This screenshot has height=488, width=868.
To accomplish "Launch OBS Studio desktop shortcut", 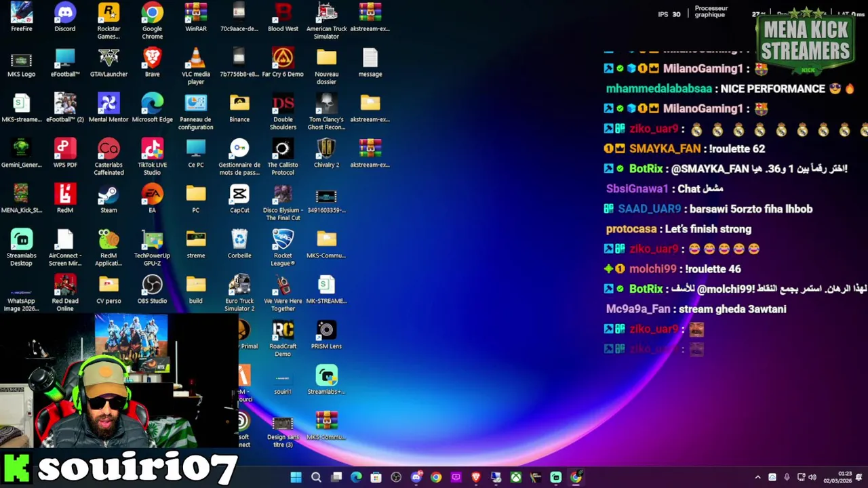I will pos(152,289).
